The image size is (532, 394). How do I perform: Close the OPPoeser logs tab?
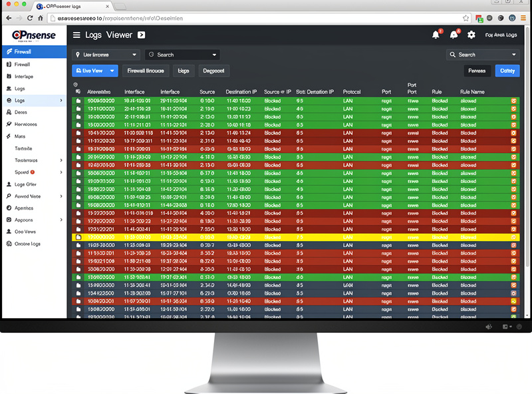[108, 6]
